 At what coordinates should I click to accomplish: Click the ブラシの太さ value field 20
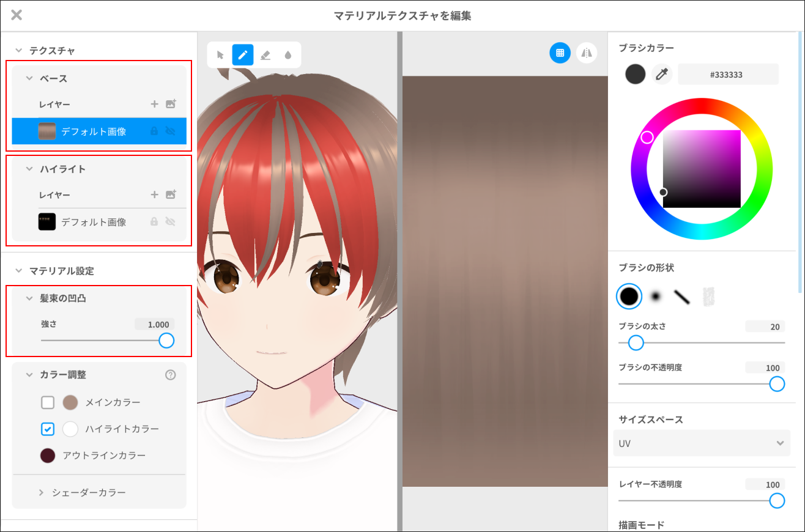[765, 327]
